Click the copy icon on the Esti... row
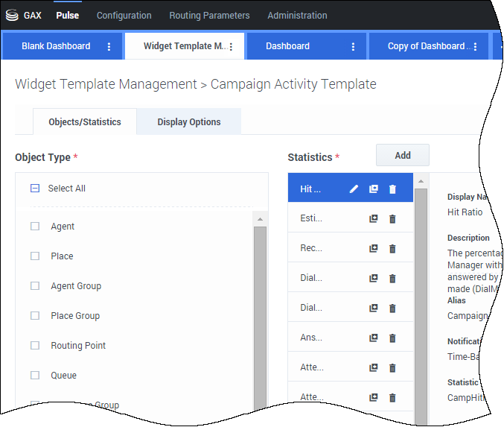Screen dimensions: 504x427 (x=374, y=219)
